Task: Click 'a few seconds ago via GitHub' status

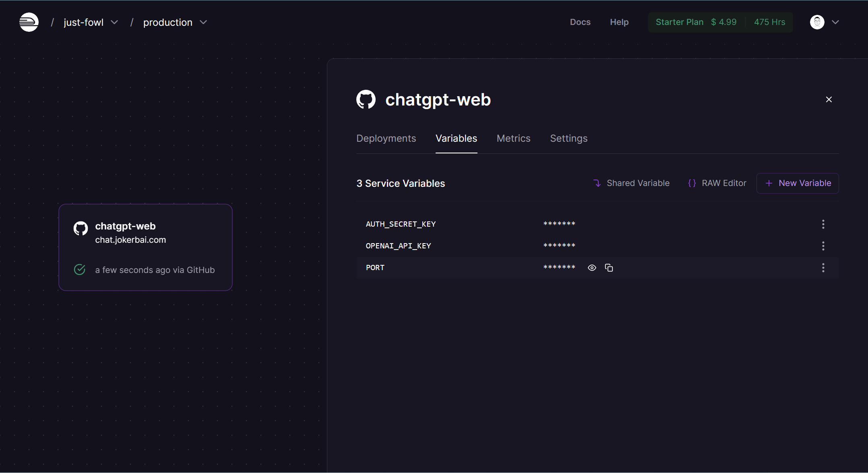Action: tap(155, 270)
